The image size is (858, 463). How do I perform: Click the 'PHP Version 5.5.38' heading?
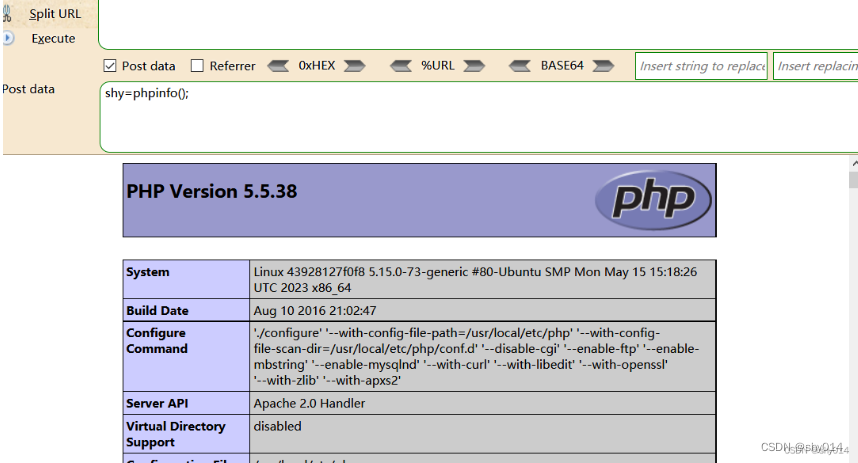coord(212,192)
